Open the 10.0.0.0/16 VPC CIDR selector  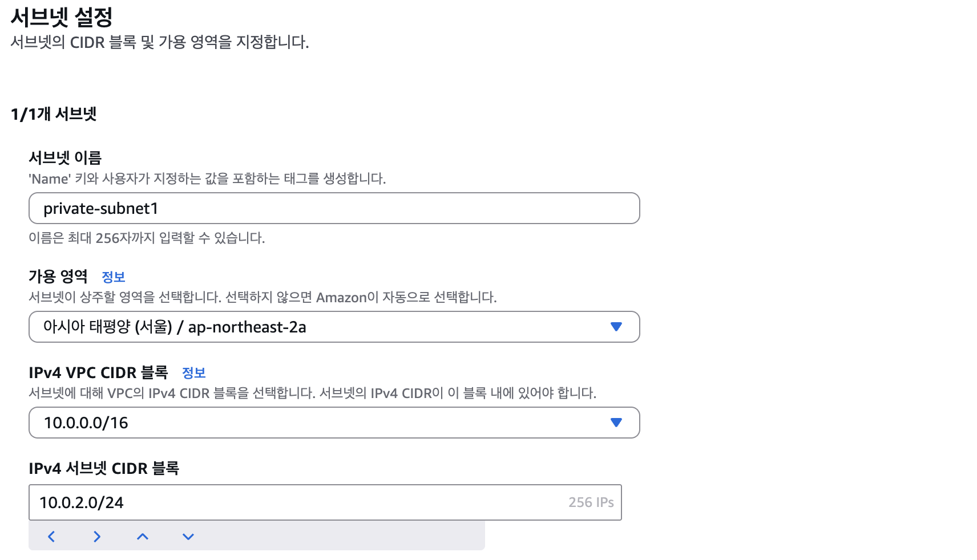pos(334,423)
